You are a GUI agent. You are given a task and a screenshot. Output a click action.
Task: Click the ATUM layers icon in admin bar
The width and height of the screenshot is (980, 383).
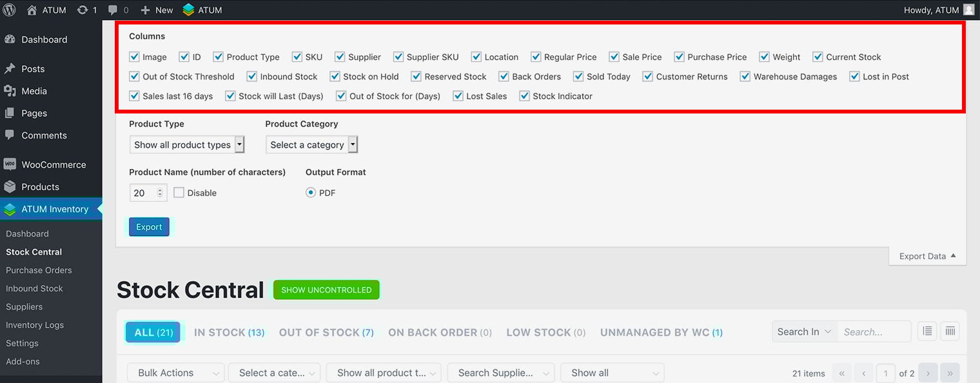pyautogui.click(x=188, y=10)
